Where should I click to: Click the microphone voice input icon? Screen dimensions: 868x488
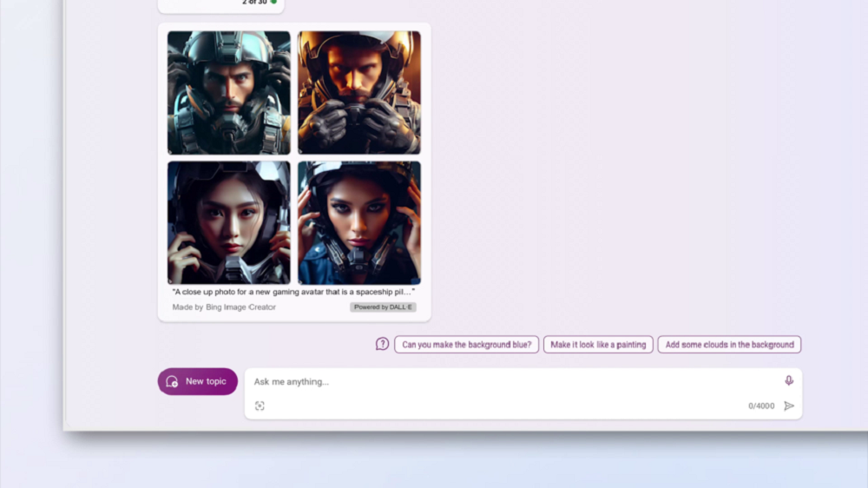tap(789, 380)
